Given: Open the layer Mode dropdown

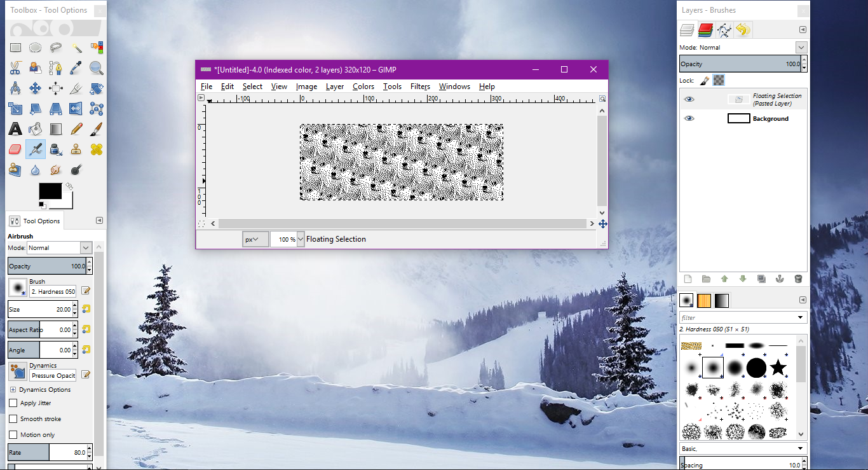Looking at the screenshot, I should tap(801, 48).
